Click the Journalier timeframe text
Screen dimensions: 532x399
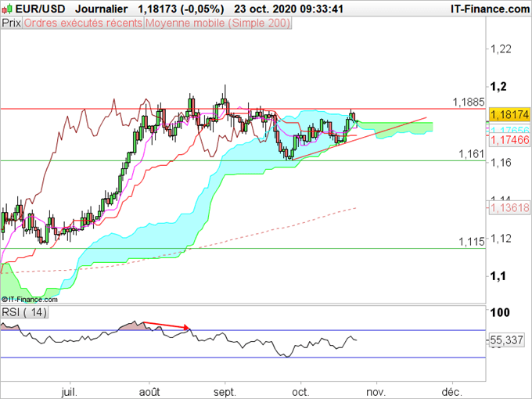102,9
